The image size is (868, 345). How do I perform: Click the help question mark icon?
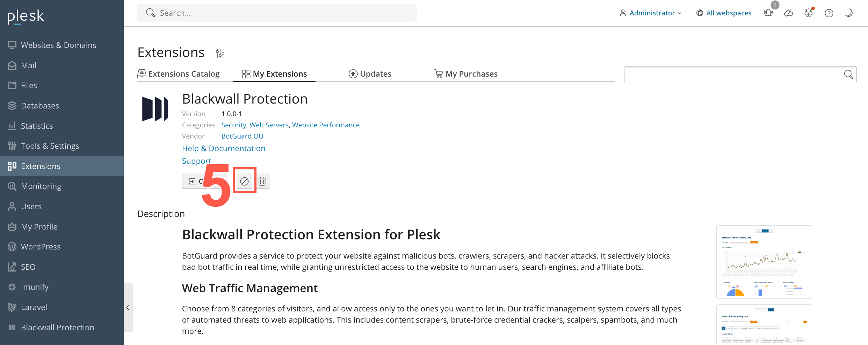click(829, 13)
